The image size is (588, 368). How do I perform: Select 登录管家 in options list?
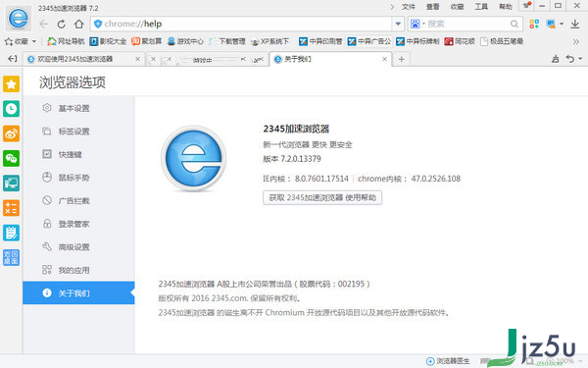pos(78,224)
